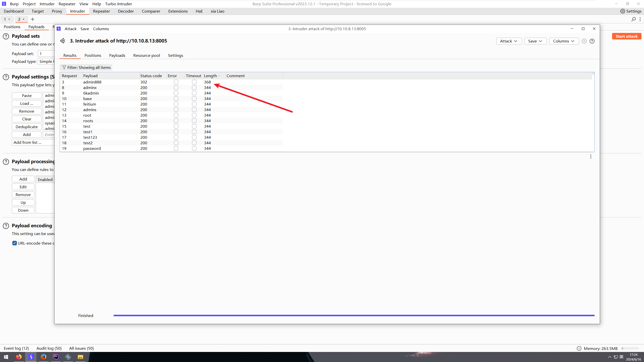Open Payload settings help icon
This screenshot has height=362, width=644.
point(6,77)
